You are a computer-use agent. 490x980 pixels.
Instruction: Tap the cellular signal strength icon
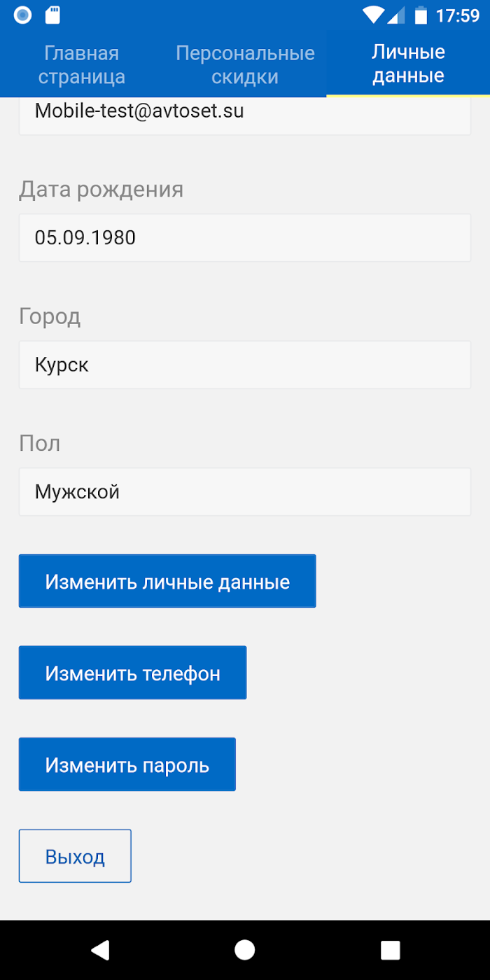(395, 15)
